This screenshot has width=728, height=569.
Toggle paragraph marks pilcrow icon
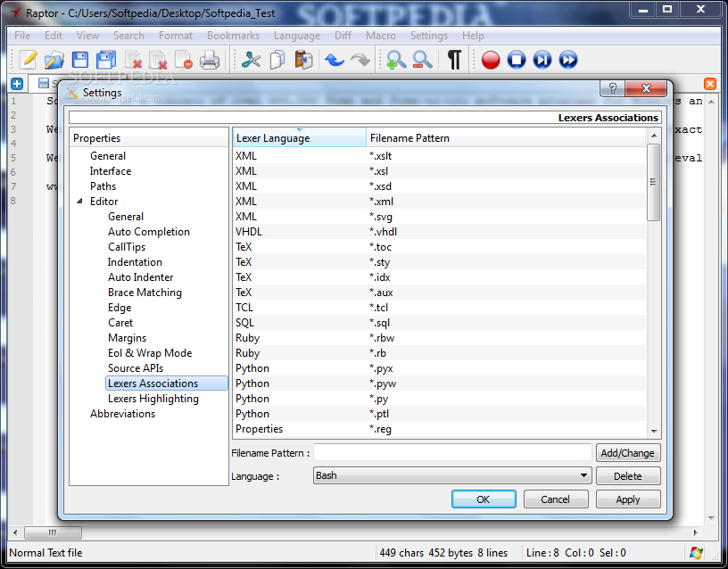point(454,60)
